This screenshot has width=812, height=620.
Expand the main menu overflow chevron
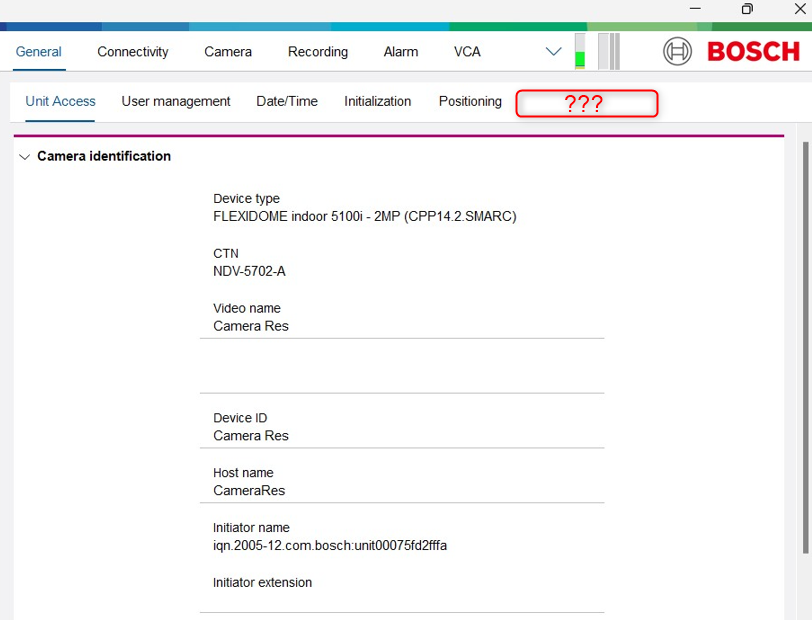pos(553,52)
